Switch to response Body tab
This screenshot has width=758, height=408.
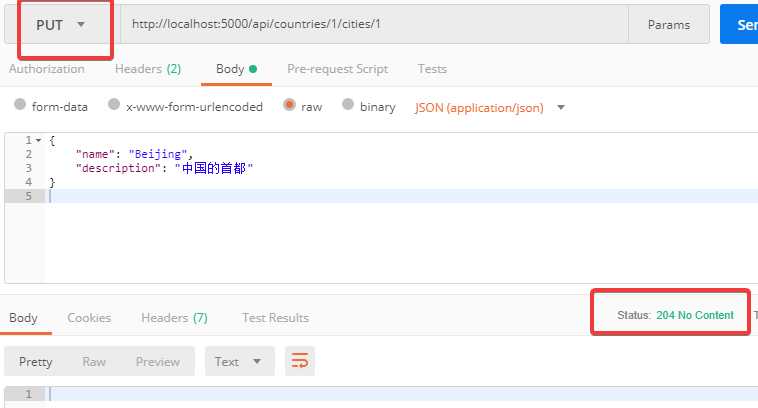pyautogui.click(x=23, y=318)
